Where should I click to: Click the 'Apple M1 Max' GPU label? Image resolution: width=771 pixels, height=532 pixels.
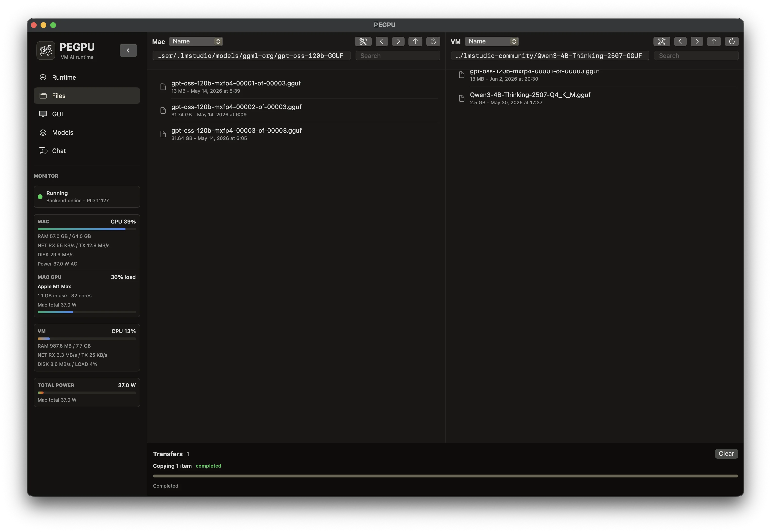click(54, 286)
